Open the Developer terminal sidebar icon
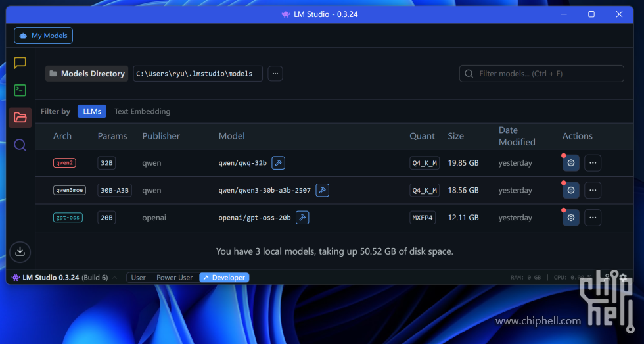Image resolution: width=644 pixels, height=344 pixels. click(x=20, y=90)
